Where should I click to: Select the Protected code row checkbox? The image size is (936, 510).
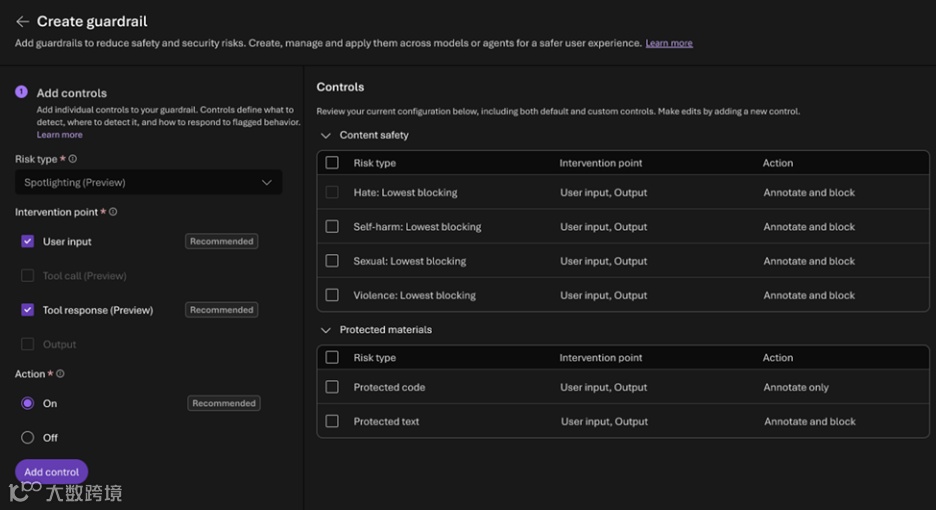click(332, 387)
